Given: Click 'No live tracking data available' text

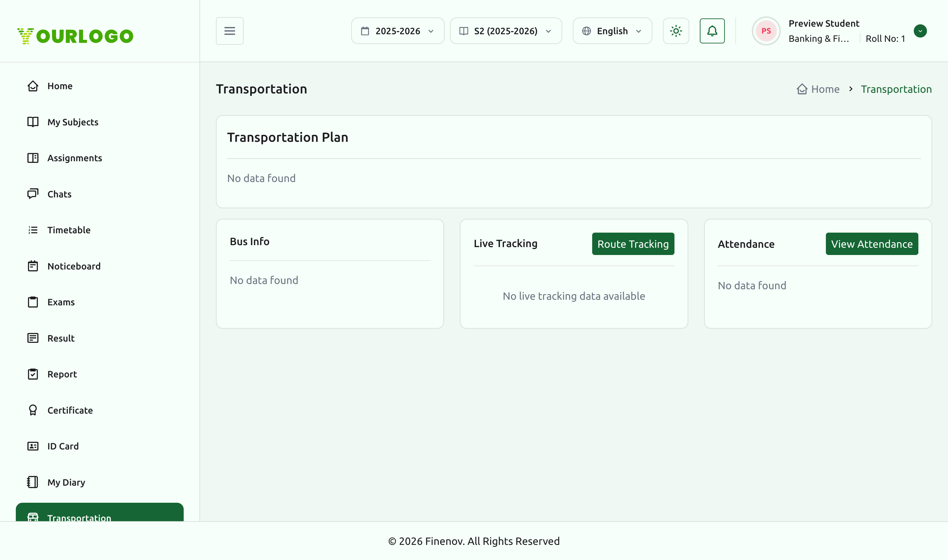Looking at the screenshot, I should [573, 296].
